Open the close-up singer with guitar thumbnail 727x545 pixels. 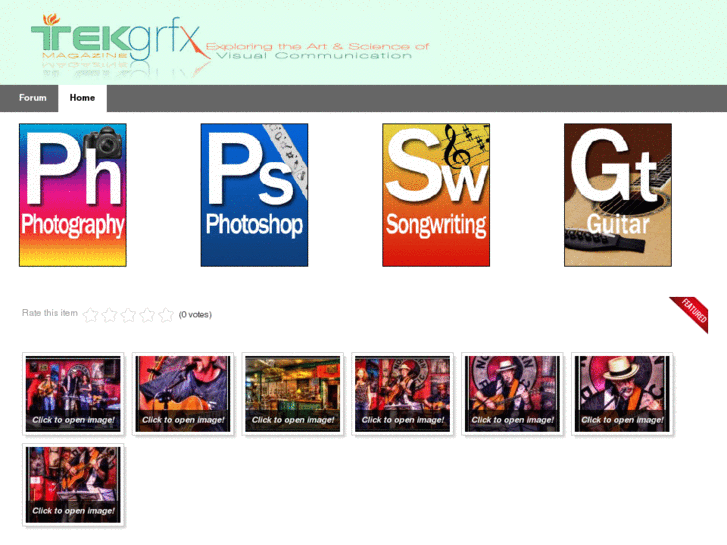point(183,394)
